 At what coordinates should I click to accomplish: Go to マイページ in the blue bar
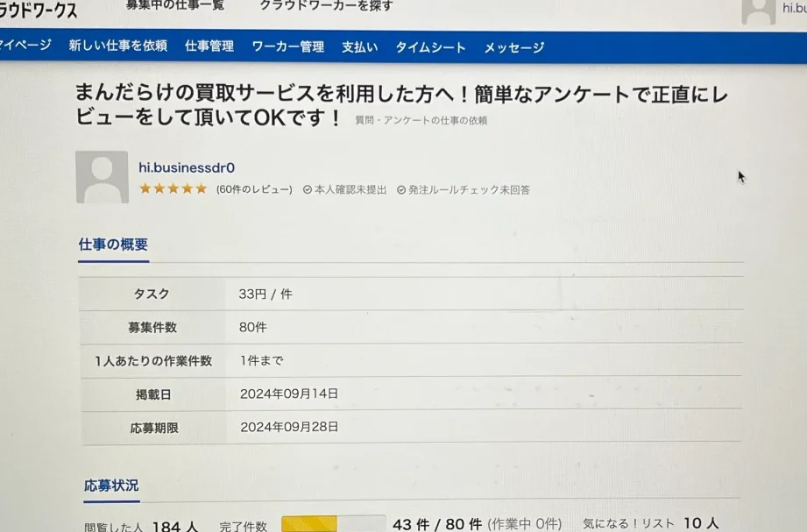(x=25, y=46)
